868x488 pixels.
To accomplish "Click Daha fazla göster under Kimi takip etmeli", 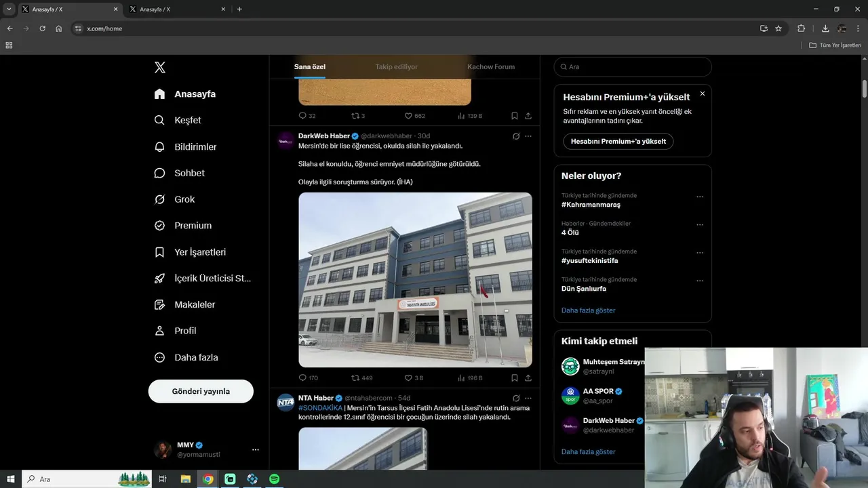I will 589,451.
